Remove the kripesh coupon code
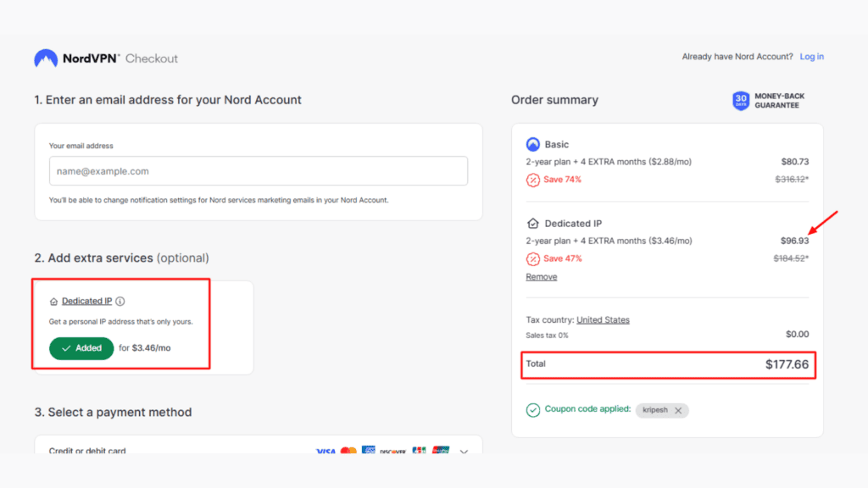Image resolution: width=868 pixels, height=488 pixels. 678,410
